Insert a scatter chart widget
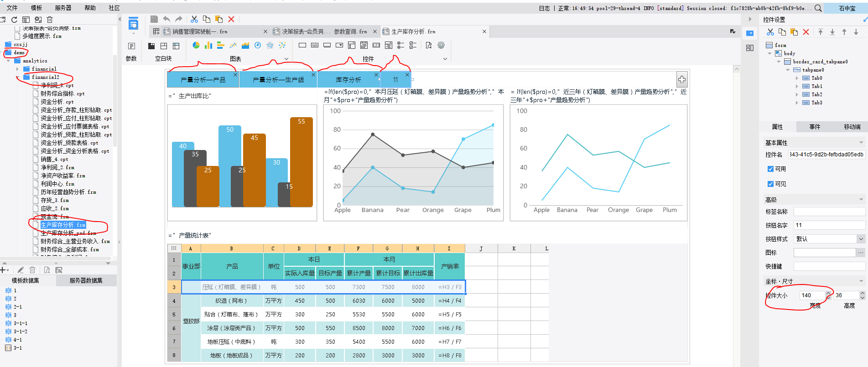 [x=282, y=45]
